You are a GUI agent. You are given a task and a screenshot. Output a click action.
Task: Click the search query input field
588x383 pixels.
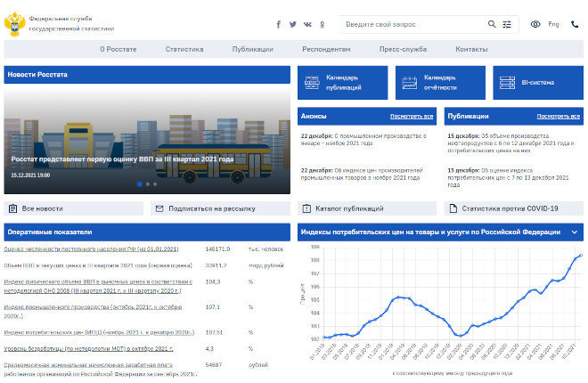pyautogui.click(x=412, y=24)
